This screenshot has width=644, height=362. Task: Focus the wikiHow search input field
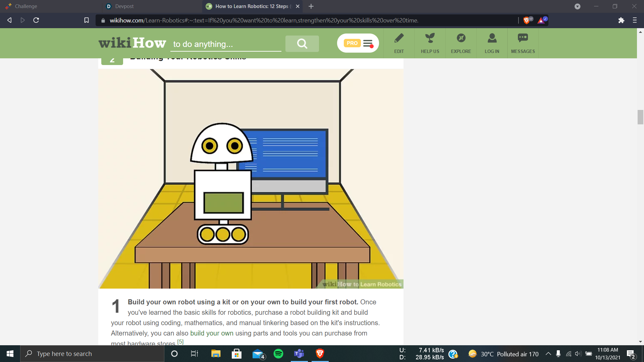click(225, 44)
